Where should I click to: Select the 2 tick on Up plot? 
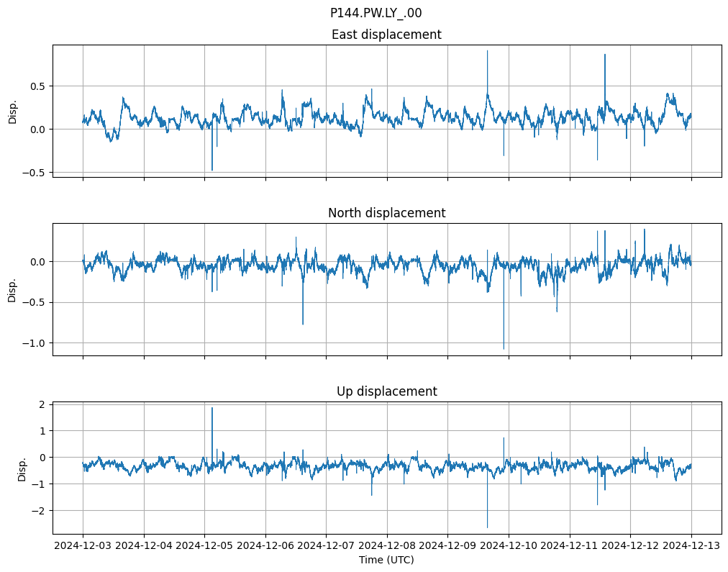(x=42, y=404)
